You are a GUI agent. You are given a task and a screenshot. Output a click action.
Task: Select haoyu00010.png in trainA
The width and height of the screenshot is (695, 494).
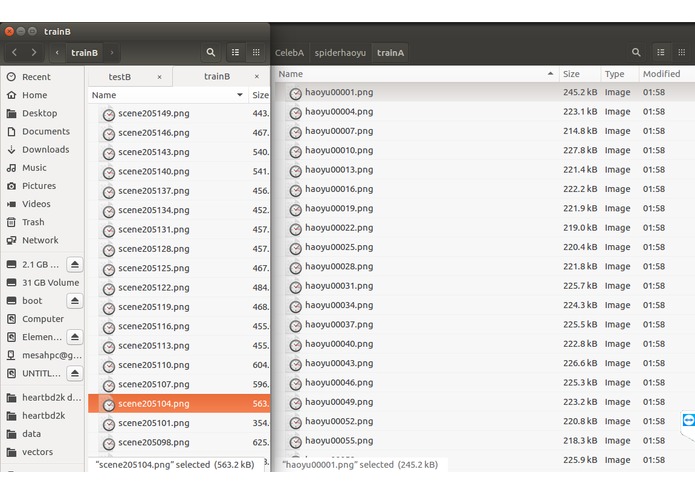tap(484, 150)
